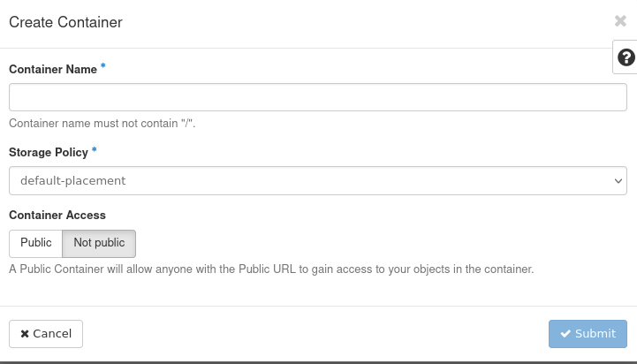Screen dimensions: 637x364
Task: Focus the Container Name text field
Action: [x=318, y=97]
